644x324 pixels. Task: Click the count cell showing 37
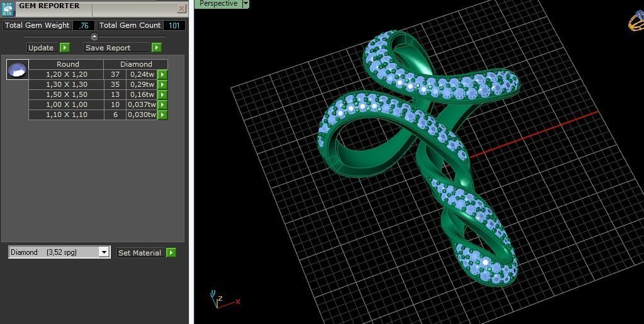115,74
